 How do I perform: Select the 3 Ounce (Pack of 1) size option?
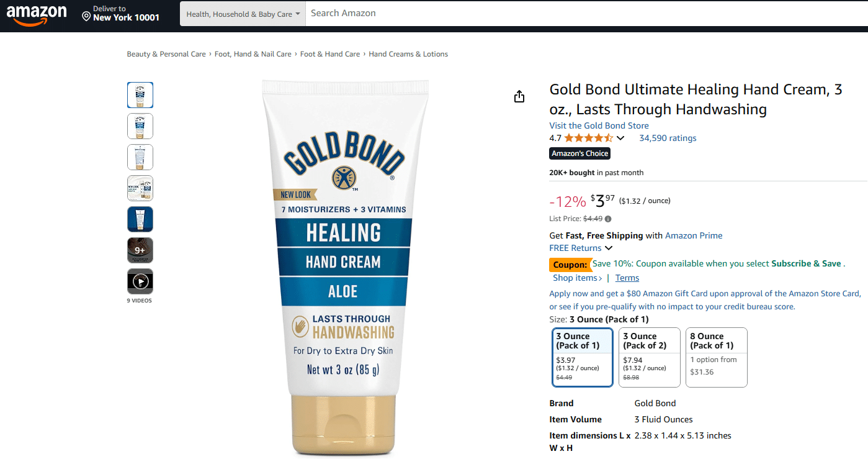tap(583, 357)
